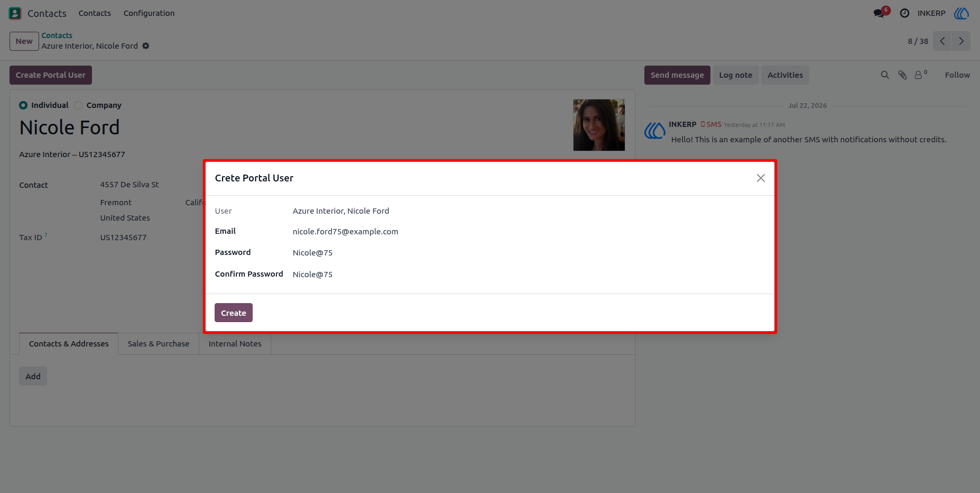Click the User field value Azure Interior, Nicole Ford

pyautogui.click(x=341, y=211)
